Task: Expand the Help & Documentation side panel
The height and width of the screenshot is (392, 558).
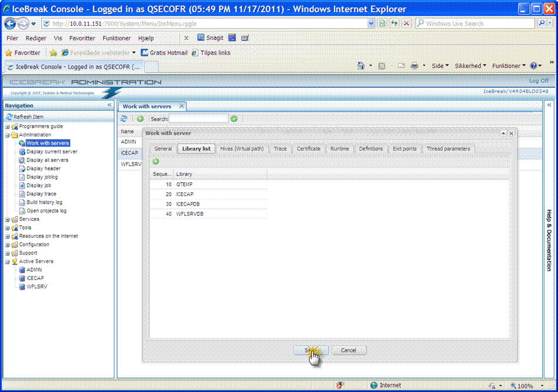Action: (549, 105)
